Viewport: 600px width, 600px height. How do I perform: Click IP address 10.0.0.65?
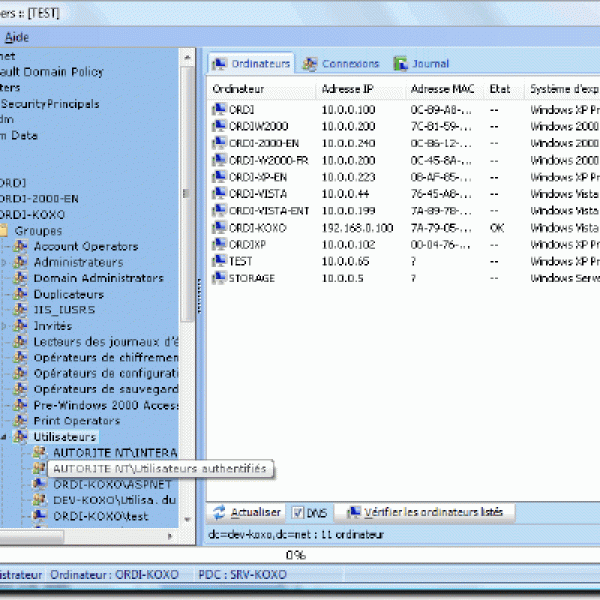[x=345, y=261]
